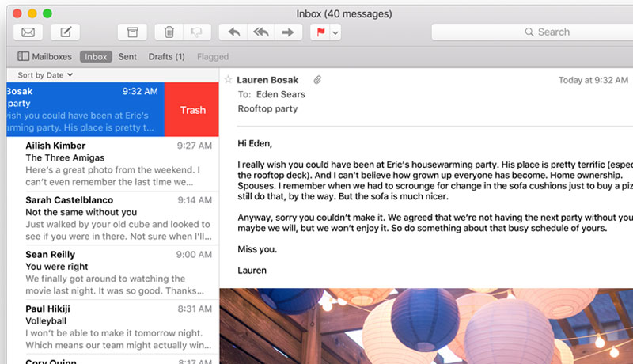
Task: Select the Inbox favorites tab
Action: (96, 57)
